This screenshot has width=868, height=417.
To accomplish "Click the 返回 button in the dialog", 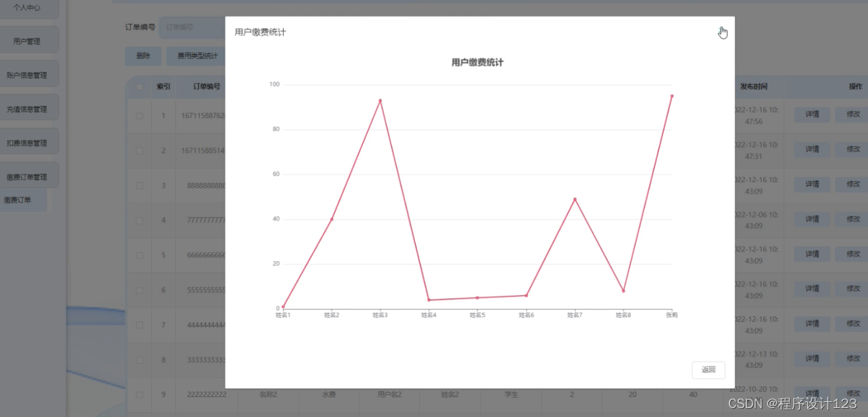I will point(708,370).
